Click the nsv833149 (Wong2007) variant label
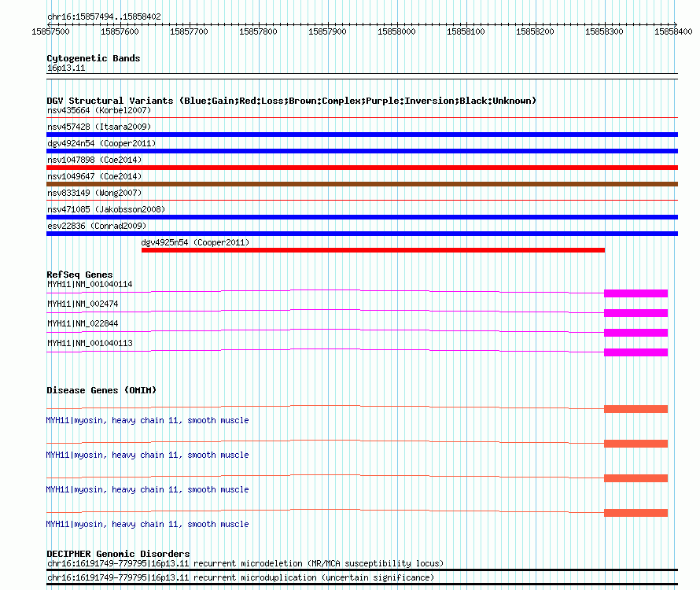The height and width of the screenshot is (590, 700). [x=94, y=193]
